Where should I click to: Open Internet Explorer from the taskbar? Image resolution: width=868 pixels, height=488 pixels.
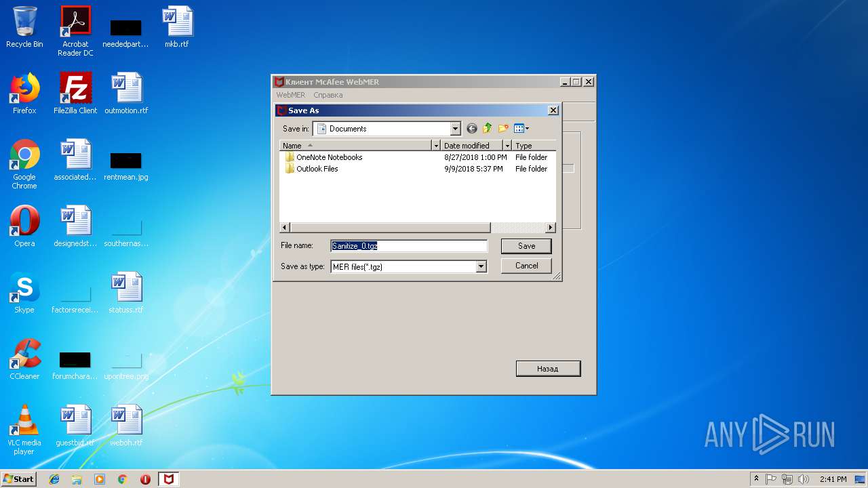click(x=54, y=479)
